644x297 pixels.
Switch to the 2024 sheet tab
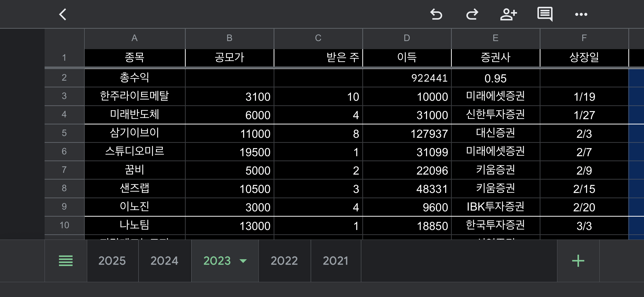point(164,261)
